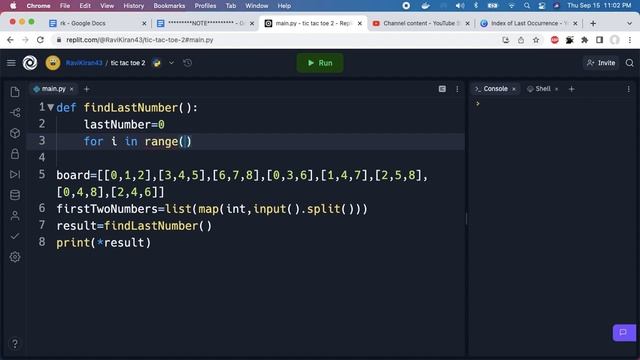This screenshot has width=640, height=360.
Task: Open editor pane three-dot menu
Action: click(x=457, y=89)
